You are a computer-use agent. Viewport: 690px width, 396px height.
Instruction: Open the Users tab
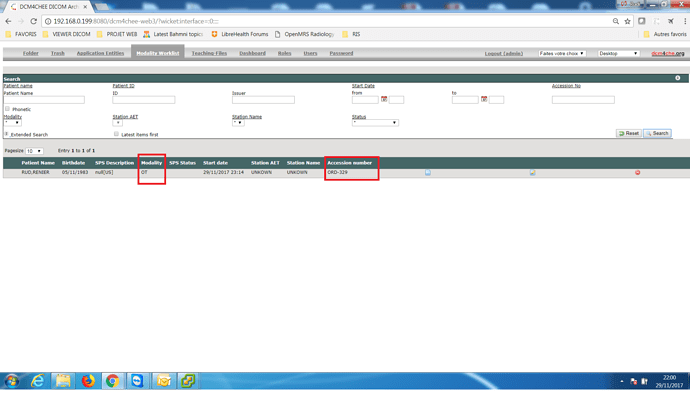(x=310, y=53)
